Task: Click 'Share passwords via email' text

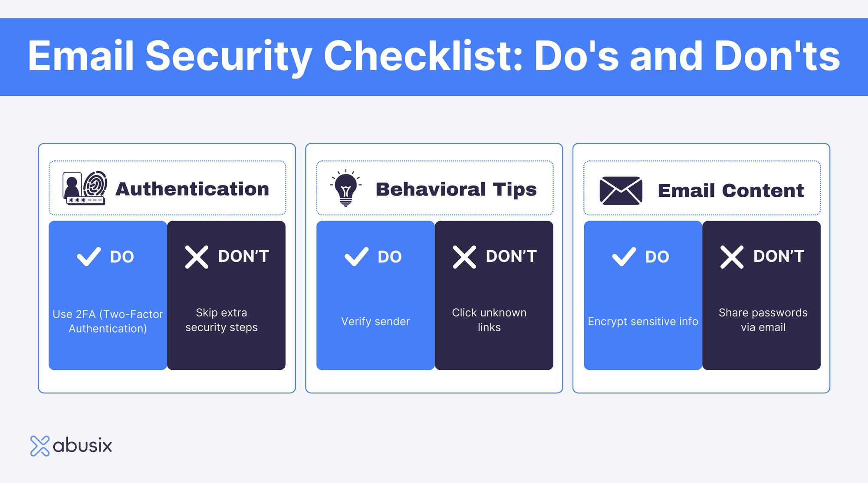Action: tap(763, 320)
